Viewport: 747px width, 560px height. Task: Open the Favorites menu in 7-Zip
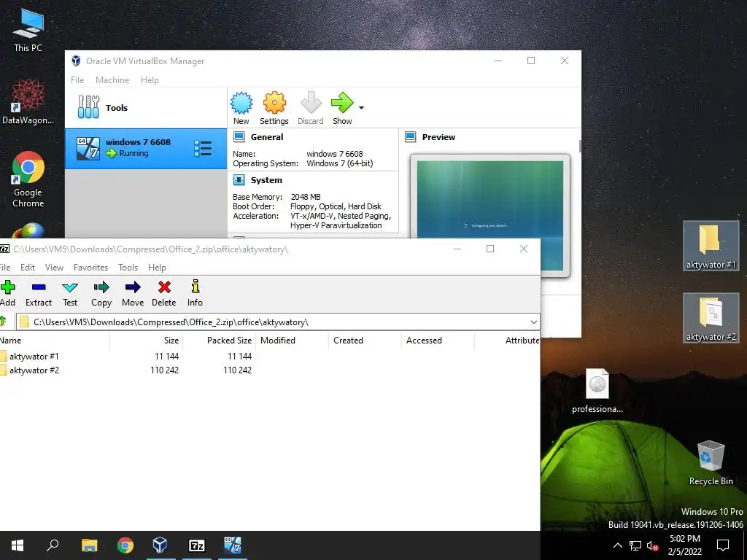click(x=90, y=267)
